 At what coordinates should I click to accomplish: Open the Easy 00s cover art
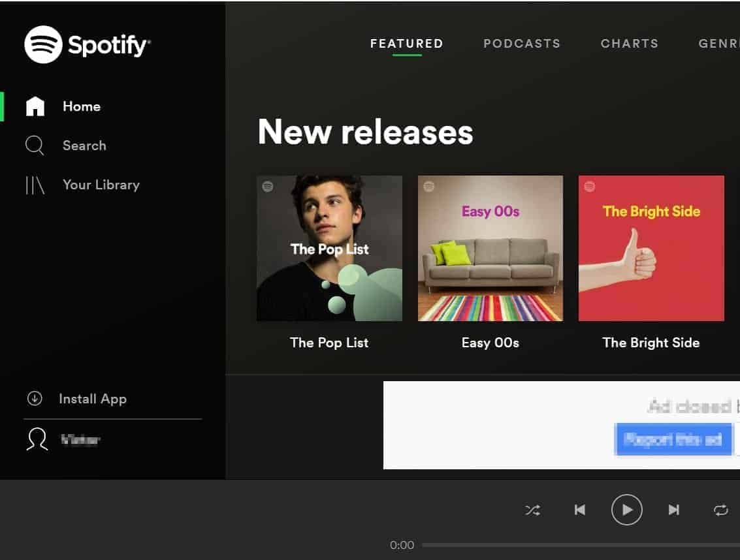pos(491,248)
